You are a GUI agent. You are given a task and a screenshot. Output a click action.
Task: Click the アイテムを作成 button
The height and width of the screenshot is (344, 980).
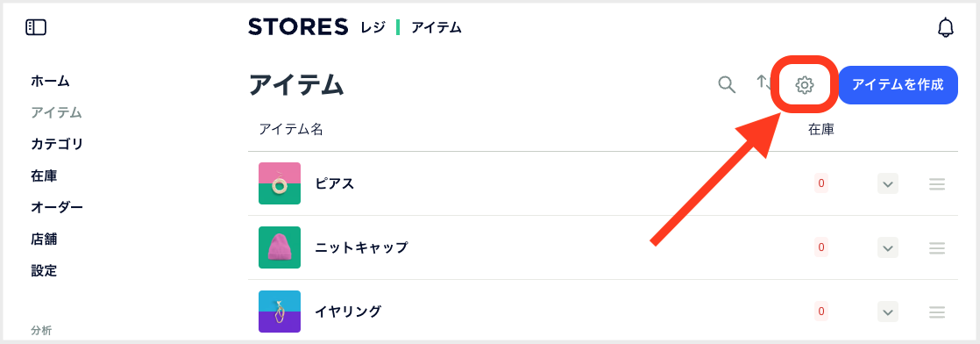point(898,85)
